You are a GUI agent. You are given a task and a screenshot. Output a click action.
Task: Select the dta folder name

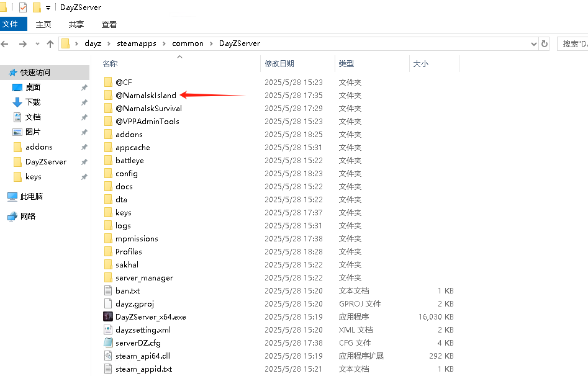[121, 200]
